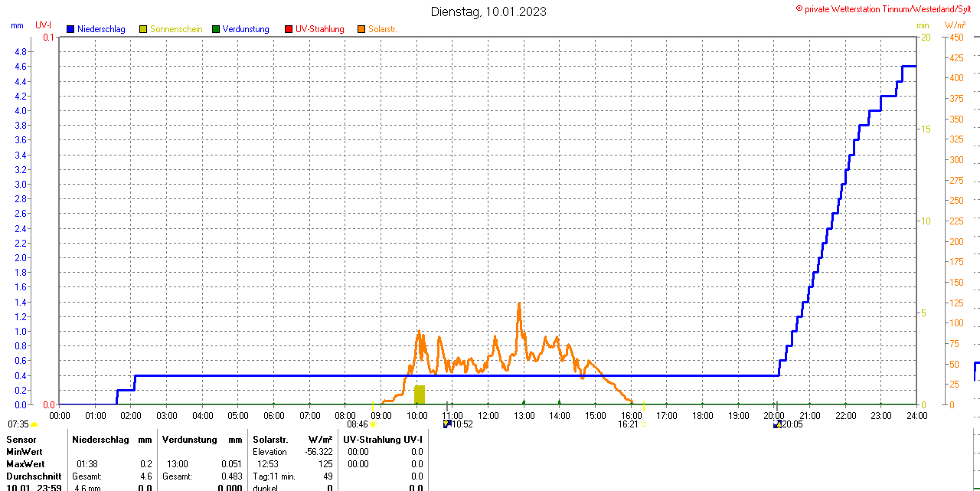Screen dimensions: 980x491
Task: Click the private Wetterstation Tinnum/Westerland/Sylt credit
Action: coord(887,9)
